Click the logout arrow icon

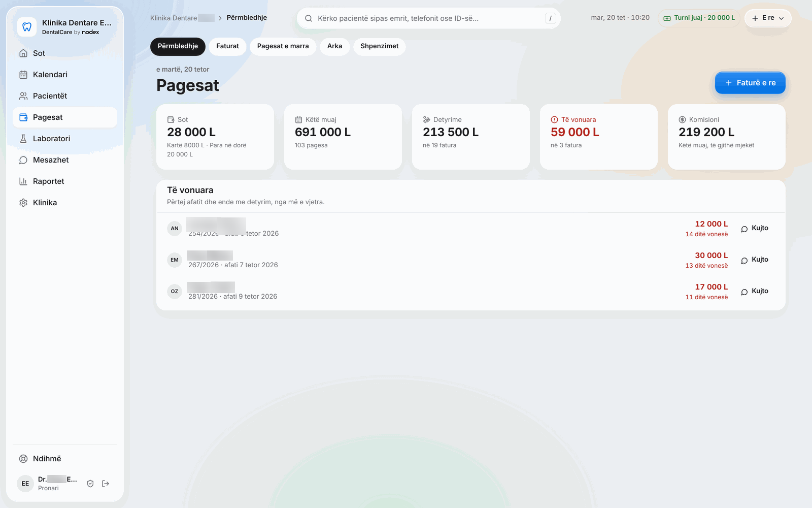click(x=106, y=484)
